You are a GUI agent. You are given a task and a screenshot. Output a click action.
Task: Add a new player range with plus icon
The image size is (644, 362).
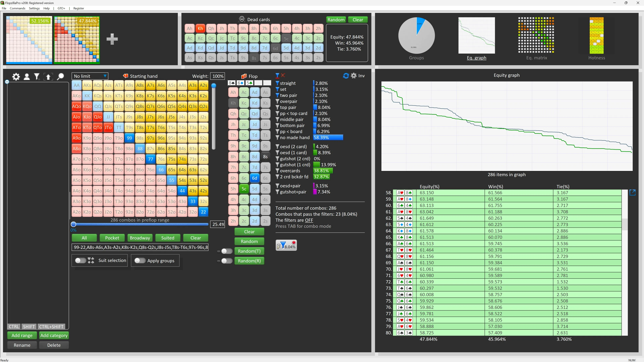[112, 39]
